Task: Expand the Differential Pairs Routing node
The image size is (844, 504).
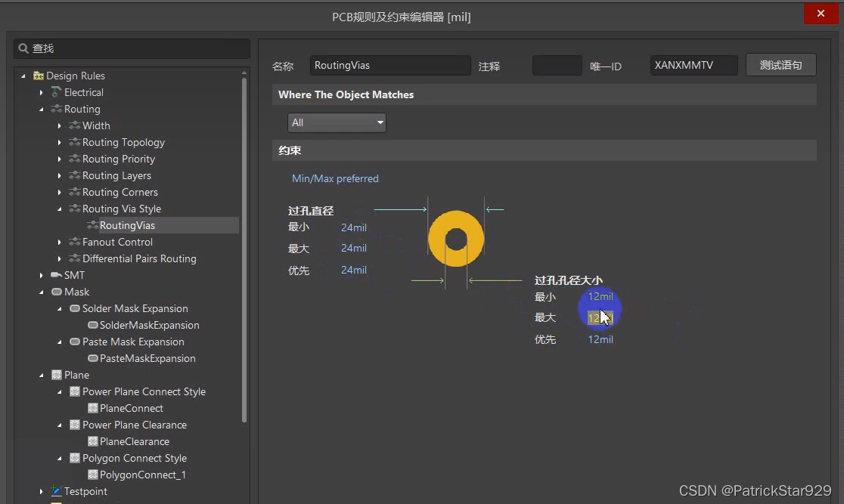Action: [59, 258]
